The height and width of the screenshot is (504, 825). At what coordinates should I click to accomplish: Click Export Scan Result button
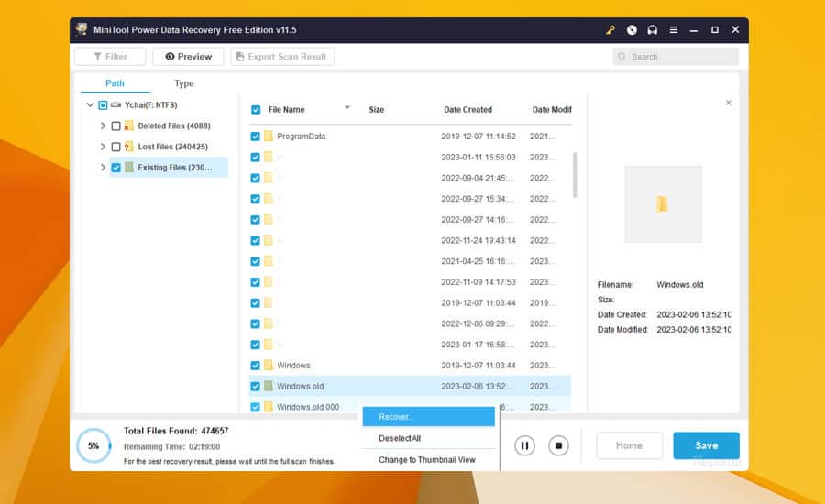282,56
